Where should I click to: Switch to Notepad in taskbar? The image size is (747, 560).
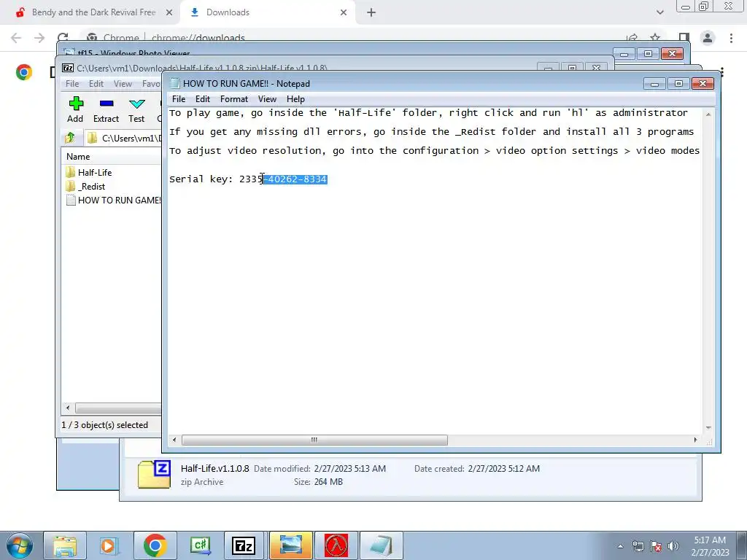point(381,545)
